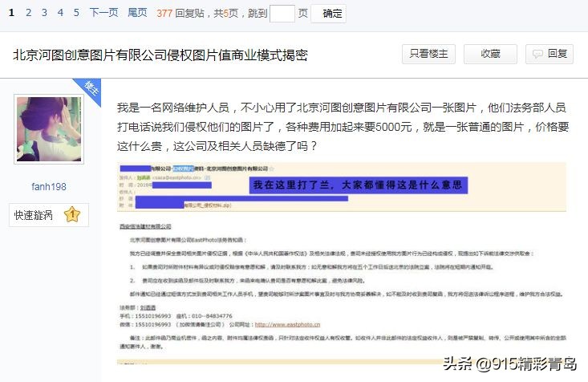Open the fanh198 username profile link
The height and width of the screenshot is (382, 588).
pyautogui.click(x=49, y=186)
